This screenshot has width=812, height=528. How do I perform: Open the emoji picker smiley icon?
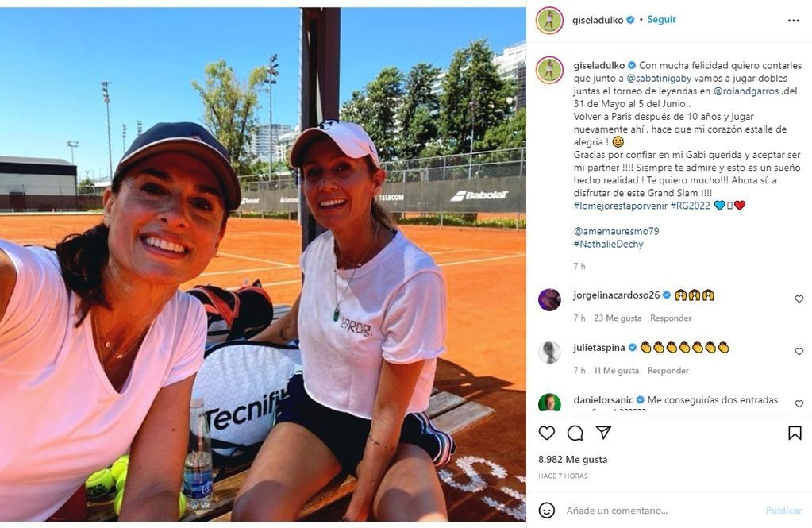pyautogui.click(x=546, y=510)
